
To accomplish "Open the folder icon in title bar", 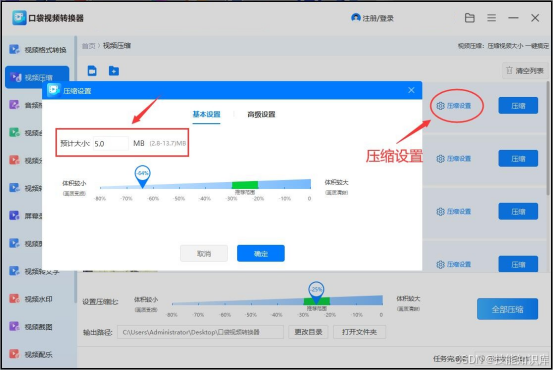I will (x=469, y=18).
